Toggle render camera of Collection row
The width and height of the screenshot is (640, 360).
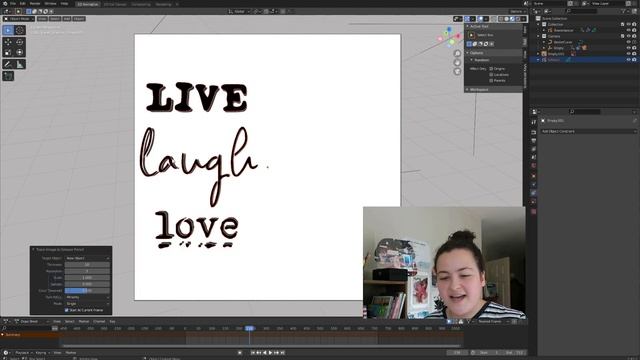634,24
